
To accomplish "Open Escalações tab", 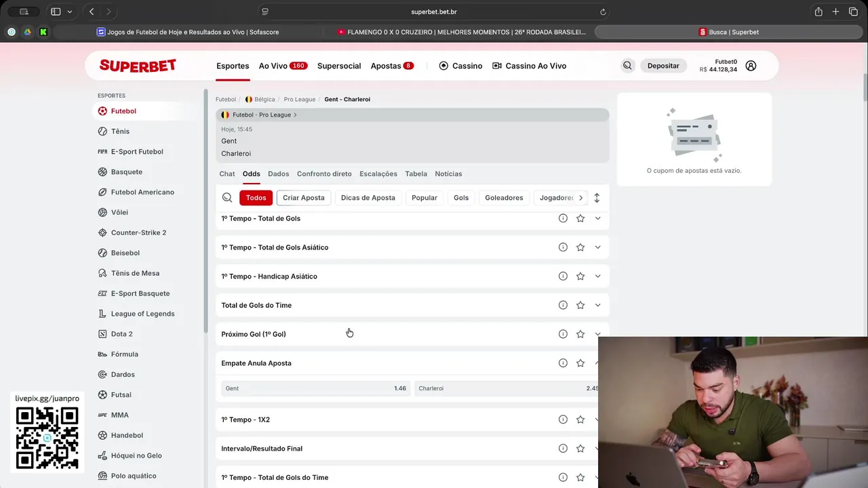I will tap(378, 174).
